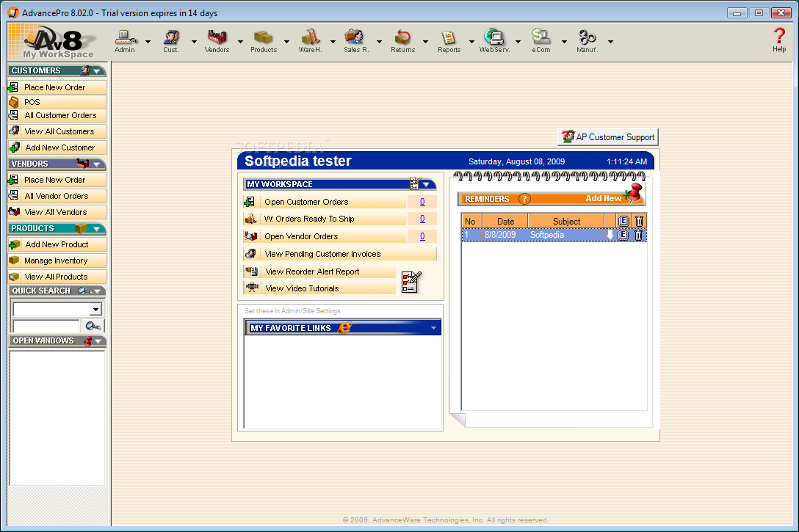Select Place New Order under Vendors

[x=57, y=181]
